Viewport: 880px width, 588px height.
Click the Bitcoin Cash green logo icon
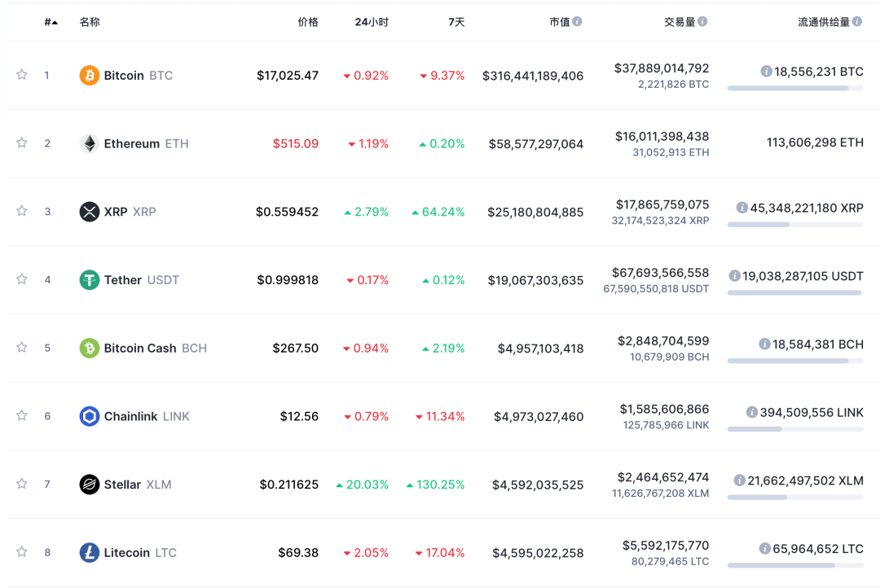[90, 349]
